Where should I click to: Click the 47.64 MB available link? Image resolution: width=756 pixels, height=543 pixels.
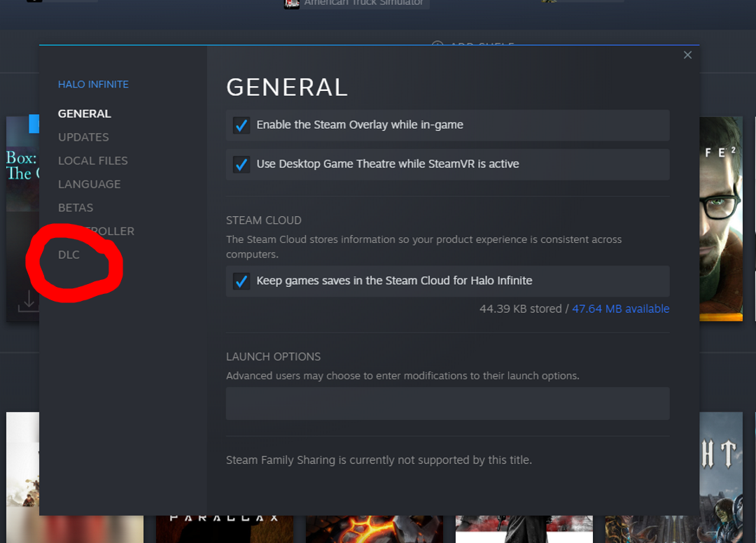pyautogui.click(x=620, y=309)
